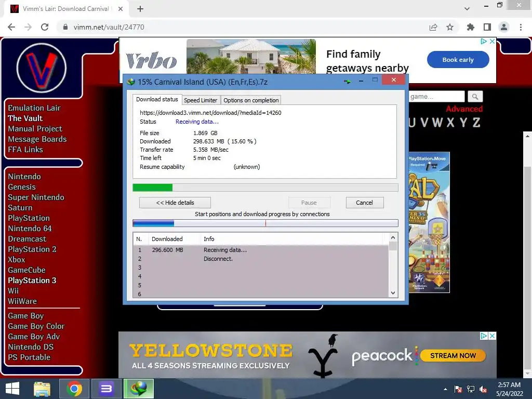Click the Advanced search link
The width and height of the screenshot is (532, 399).
tap(464, 109)
